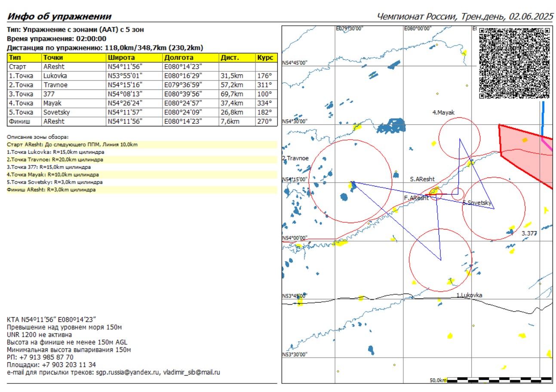Viewport: 556px width, 392px height.
Task: Select the 2.Travnoe map label
Action: tap(295, 158)
